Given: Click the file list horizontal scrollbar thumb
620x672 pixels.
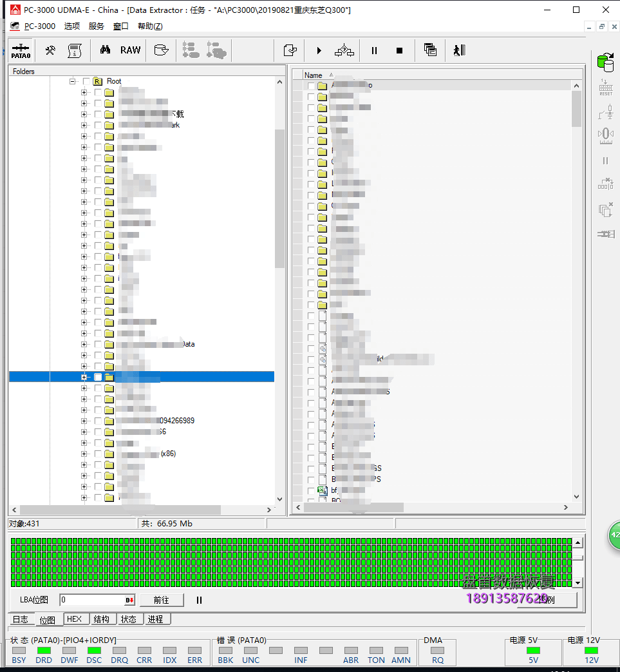Looking at the screenshot, I should (353, 508).
